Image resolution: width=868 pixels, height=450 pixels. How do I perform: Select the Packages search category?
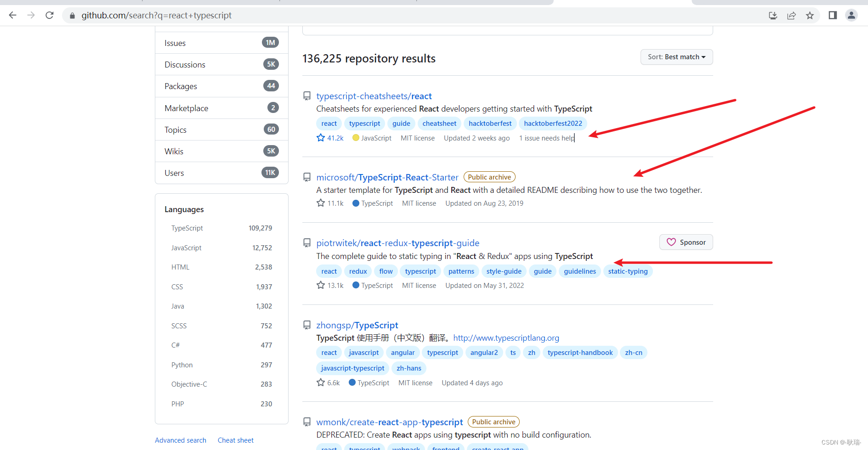click(x=221, y=86)
